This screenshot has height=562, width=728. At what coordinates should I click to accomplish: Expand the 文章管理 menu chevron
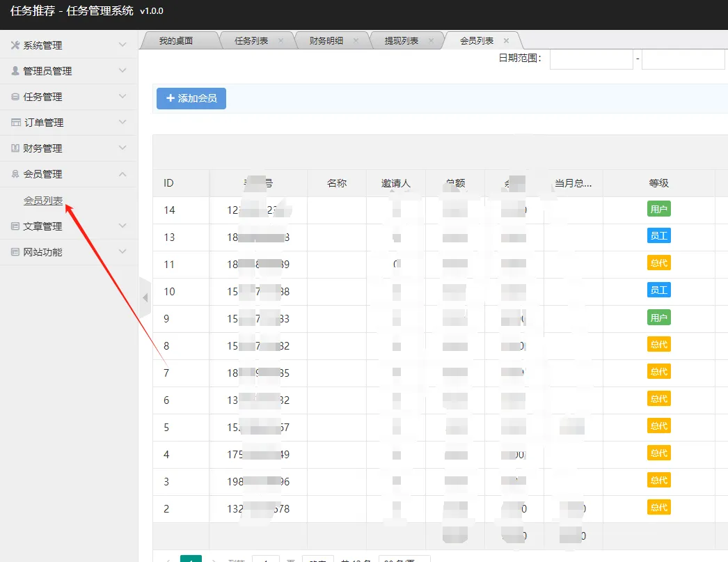[122, 226]
